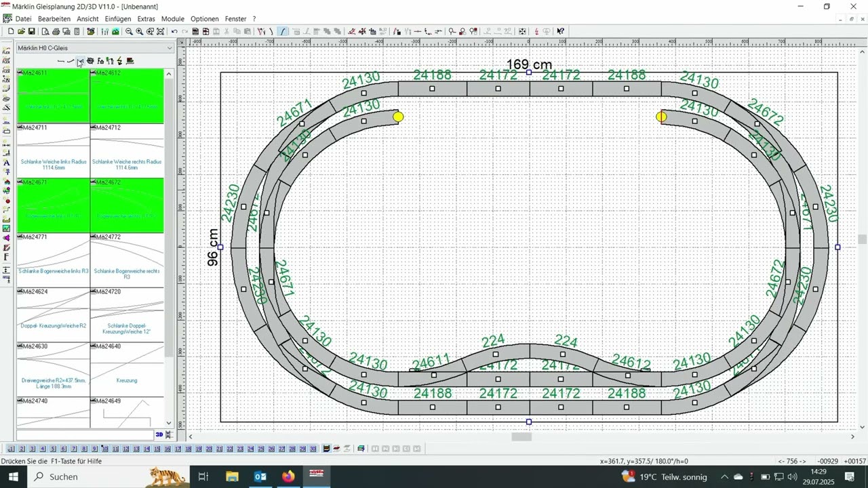This screenshot has height=488, width=868.
Task: Click the red lightning bolt toolbar icon
Action: click(x=536, y=31)
